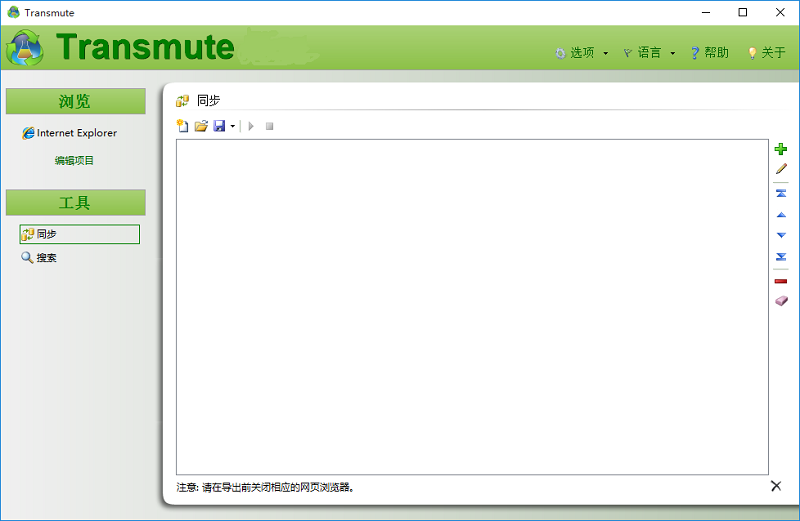Click the gear icon beside 选项

560,53
